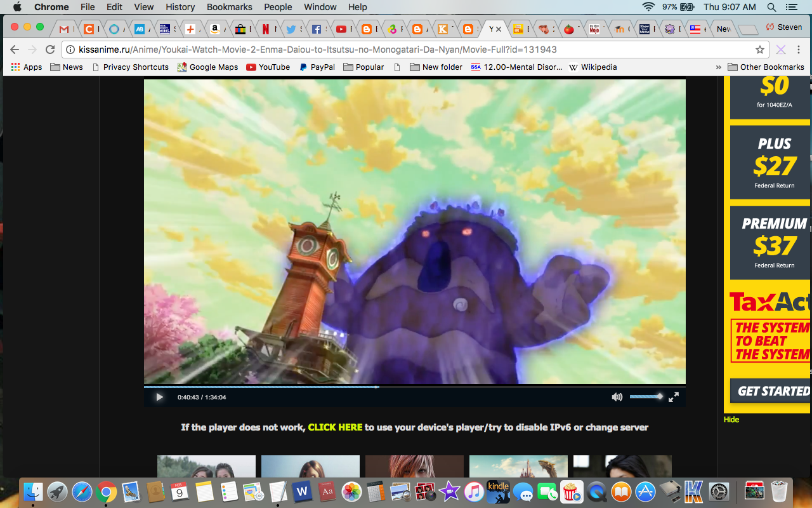Open iBooks from the dock
This screenshot has width=812, height=508.
pos(621,491)
